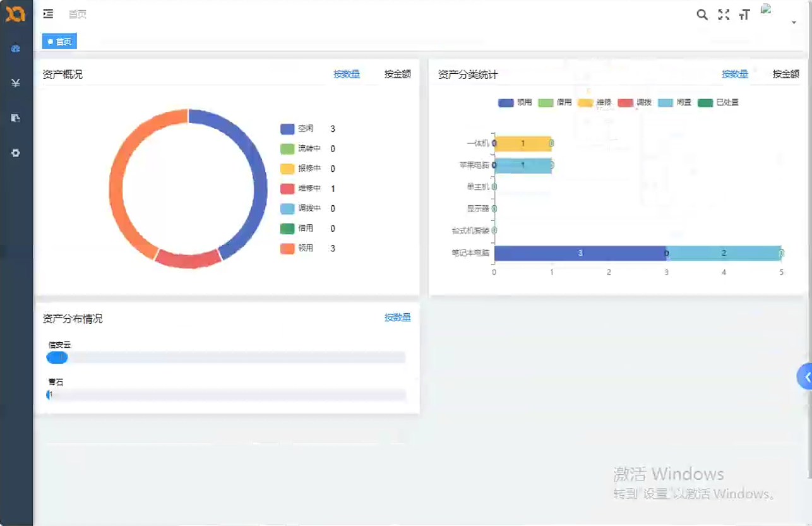Hide the 调拨 series in the bar chart legend
Image resolution: width=812 pixels, height=526 pixels.
(635, 102)
